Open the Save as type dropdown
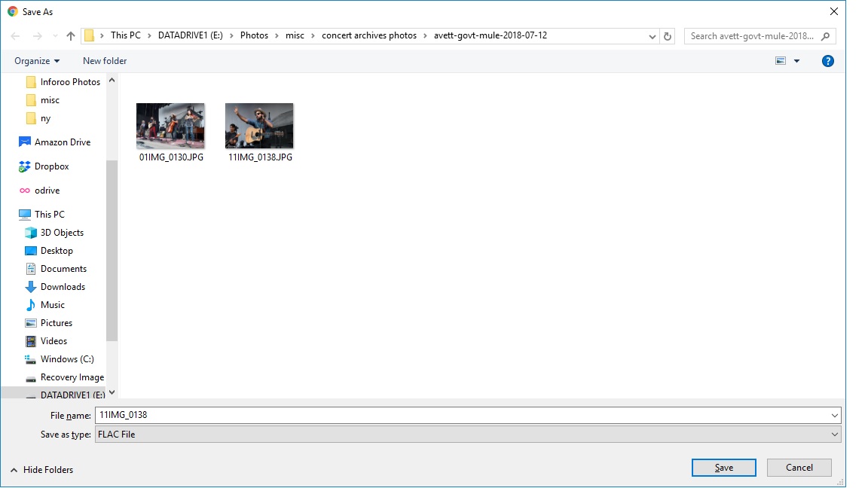Screen dimensions: 868x488 click(466, 434)
